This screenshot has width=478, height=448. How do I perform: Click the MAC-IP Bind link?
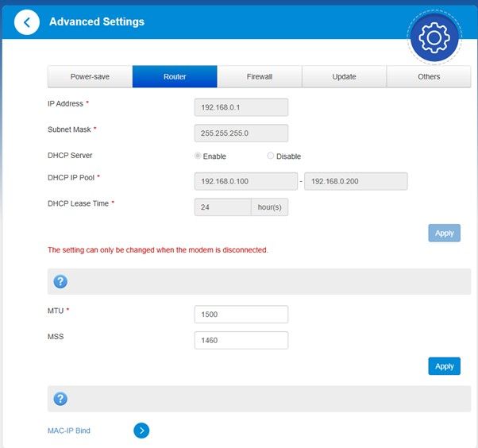(69, 431)
